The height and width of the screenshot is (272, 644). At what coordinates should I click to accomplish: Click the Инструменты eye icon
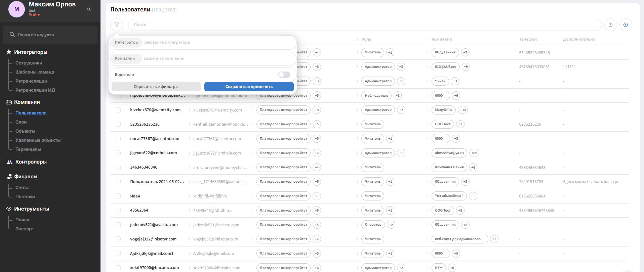click(x=9, y=209)
